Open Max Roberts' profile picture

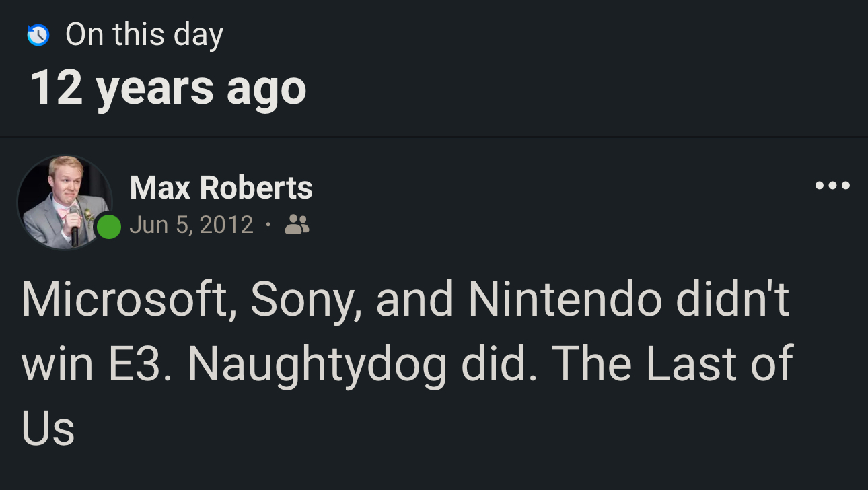[65, 203]
